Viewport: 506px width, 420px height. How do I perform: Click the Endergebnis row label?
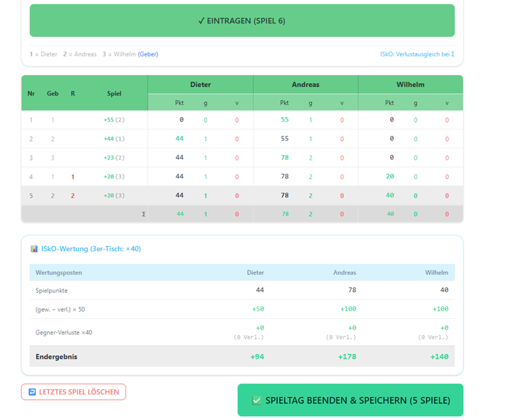pos(56,357)
